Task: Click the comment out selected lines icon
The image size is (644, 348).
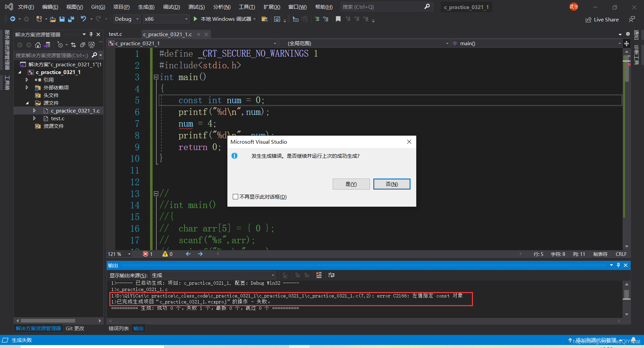Action: pyautogui.click(x=317, y=19)
